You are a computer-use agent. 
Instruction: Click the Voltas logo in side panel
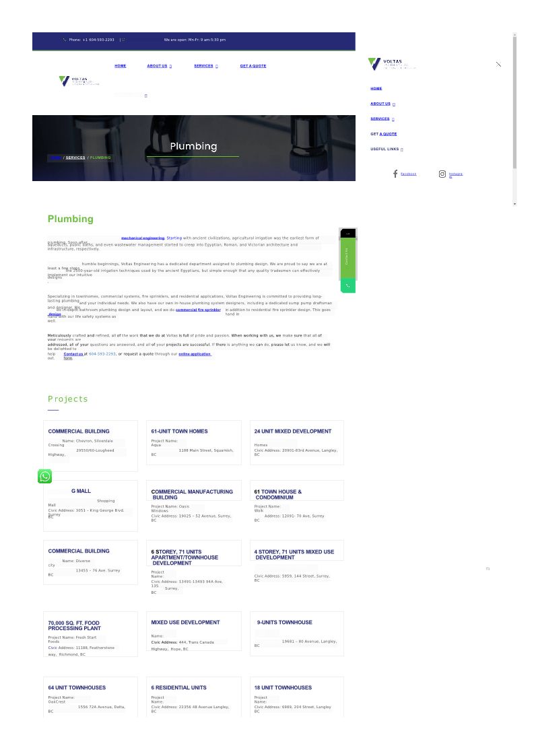click(x=392, y=64)
